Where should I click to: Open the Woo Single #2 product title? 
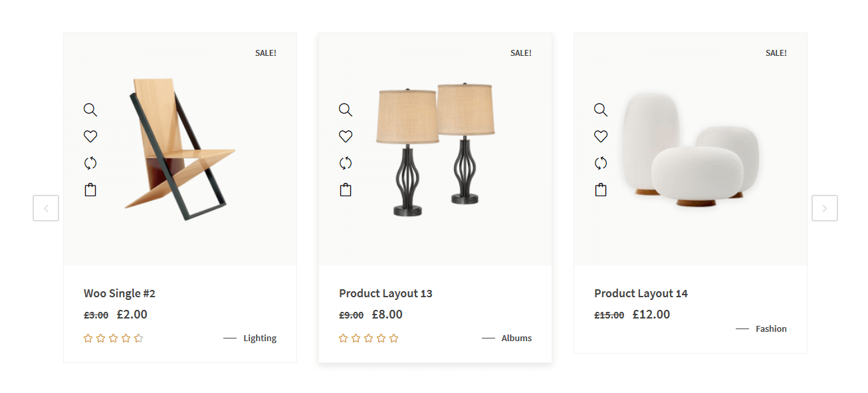point(120,293)
